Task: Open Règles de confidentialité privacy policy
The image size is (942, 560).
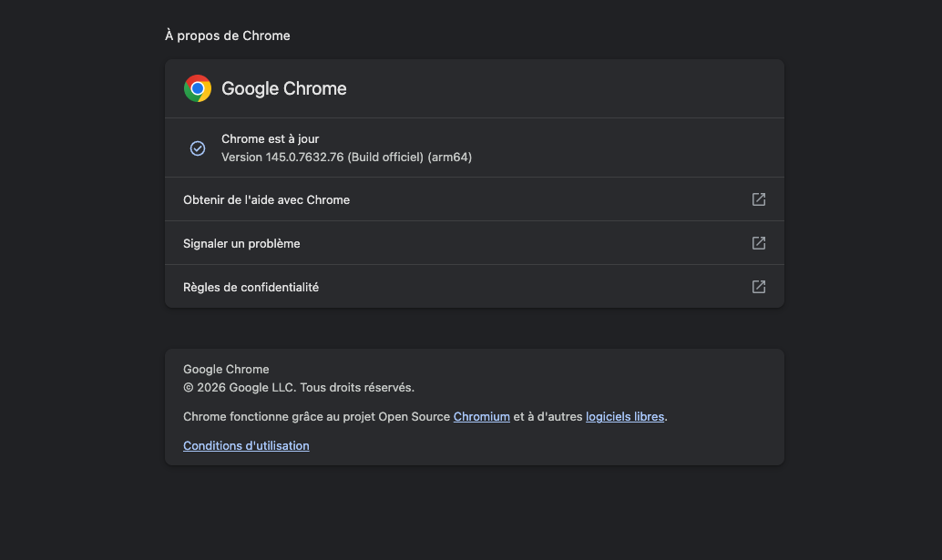Action: point(251,286)
